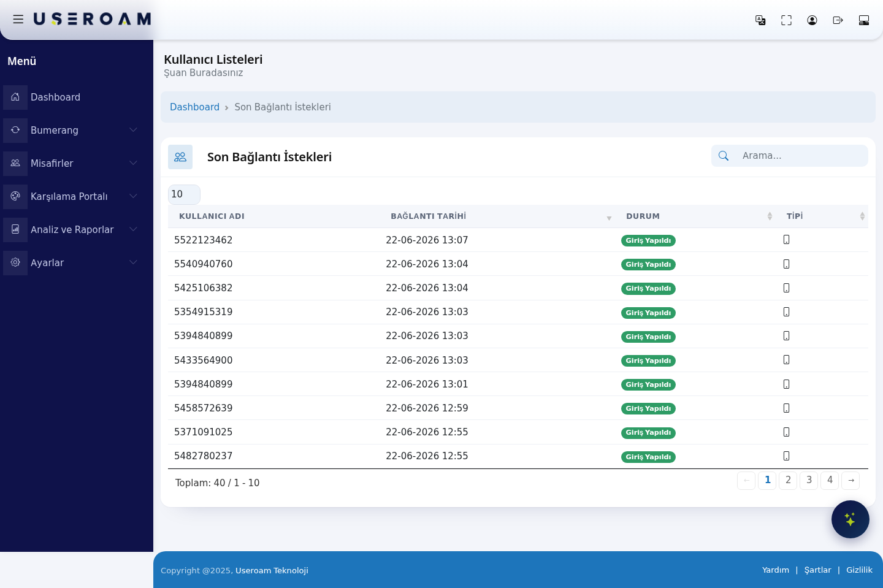Open the user profile icon
Screen dimensions: 883x588
click(812, 20)
